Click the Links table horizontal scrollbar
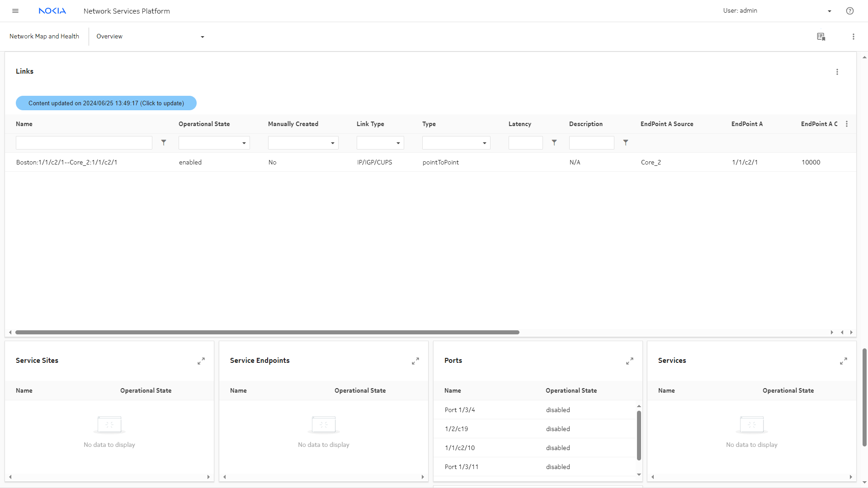Viewport: 868px width, 488px height. coord(267,332)
